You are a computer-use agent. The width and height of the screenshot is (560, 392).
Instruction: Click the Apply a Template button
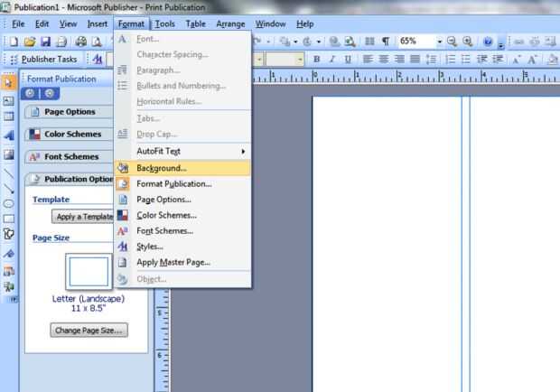pos(83,217)
